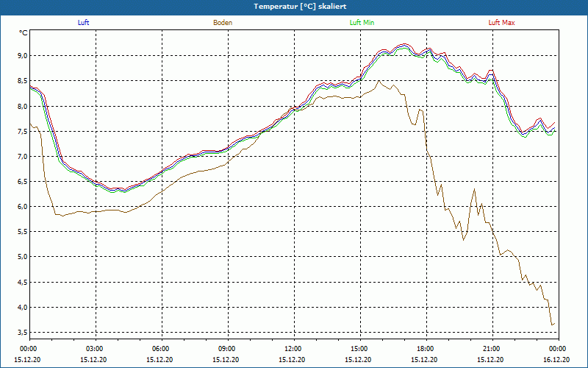Click the 4,0 y-axis value
588x368 pixels.
[23, 307]
